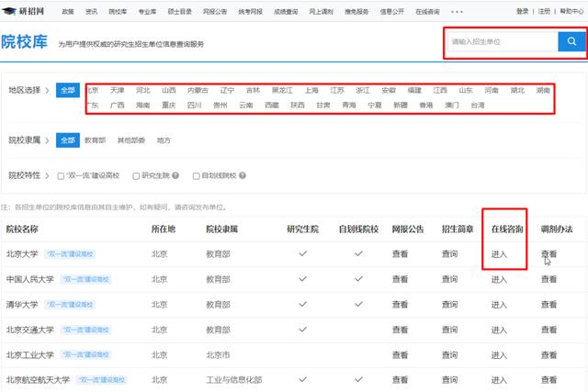
Task: Click the 双一流 tag beside 清华大学
Action: click(70, 305)
